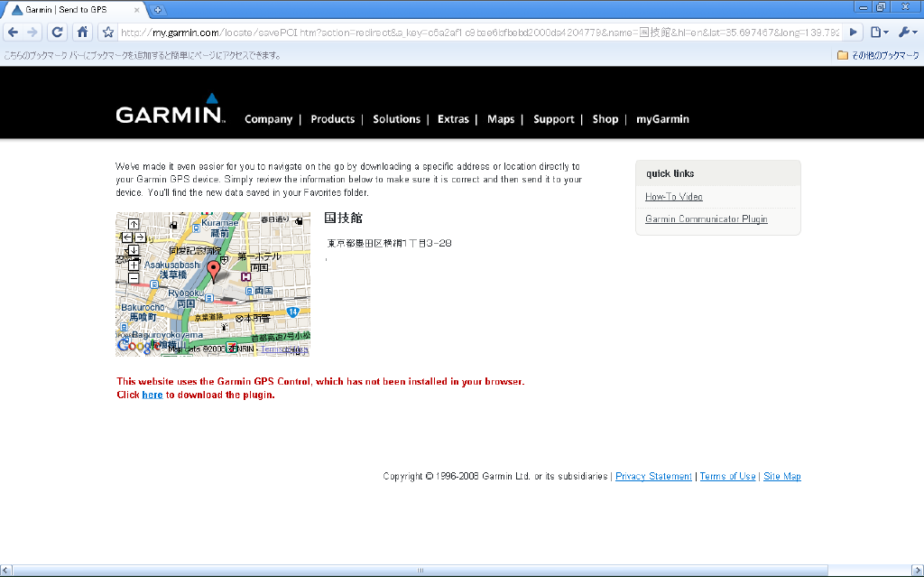Open the Solutions menu
The height and width of the screenshot is (577, 924).
[x=397, y=119]
